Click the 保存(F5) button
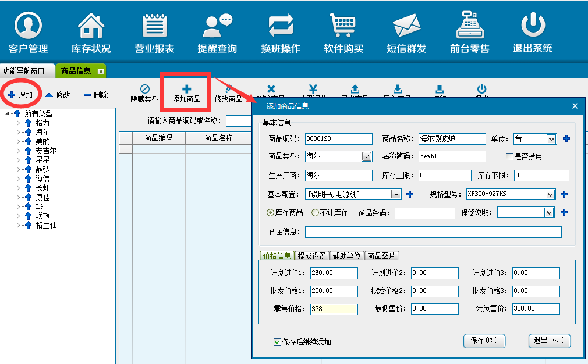 tap(484, 341)
